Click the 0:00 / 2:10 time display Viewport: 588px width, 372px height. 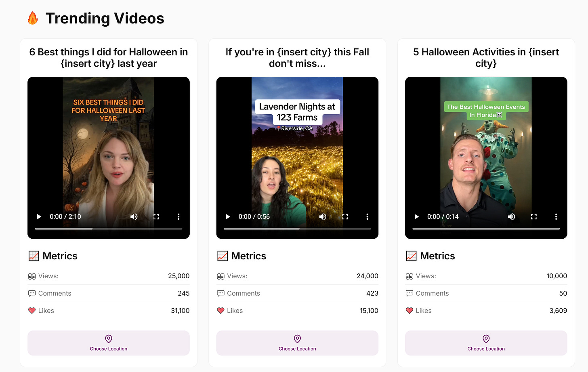pos(65,216)
